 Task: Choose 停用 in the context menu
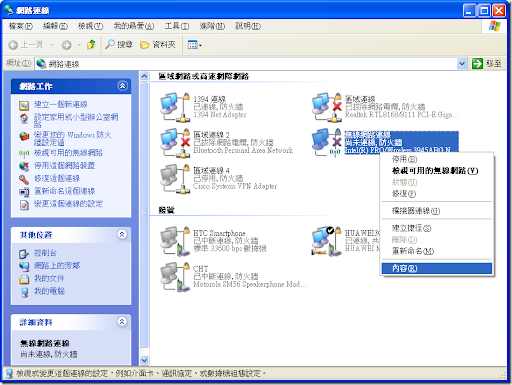click(437, 159)
